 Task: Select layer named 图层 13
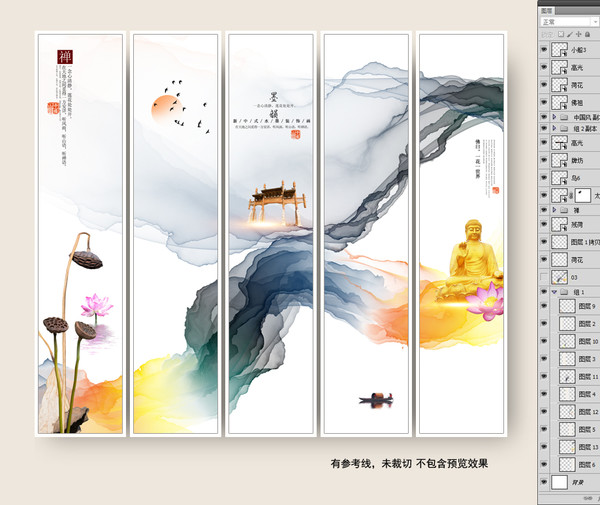589,447
